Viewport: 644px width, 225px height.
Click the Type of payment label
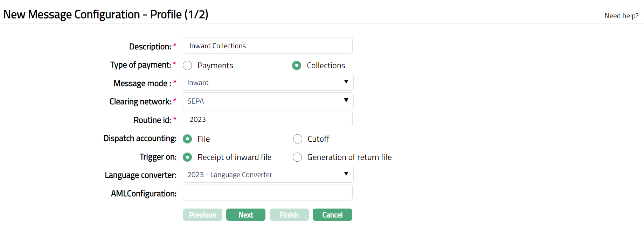pos(140,65)
